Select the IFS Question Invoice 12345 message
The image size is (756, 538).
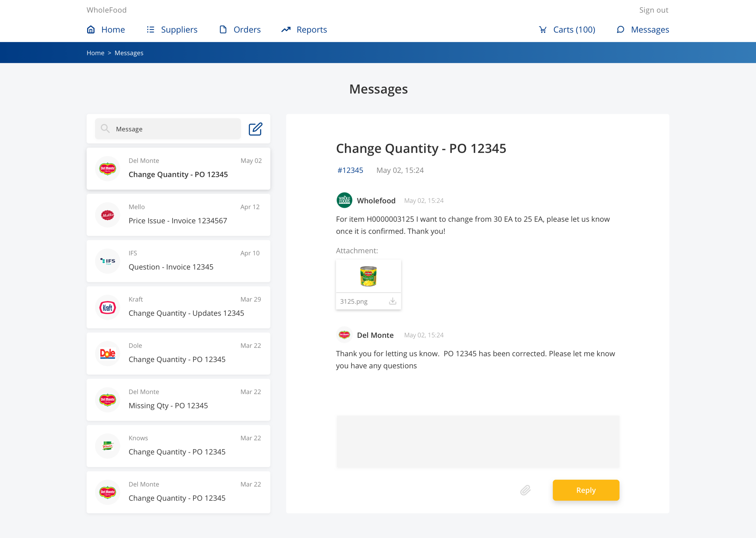[178, 261]
